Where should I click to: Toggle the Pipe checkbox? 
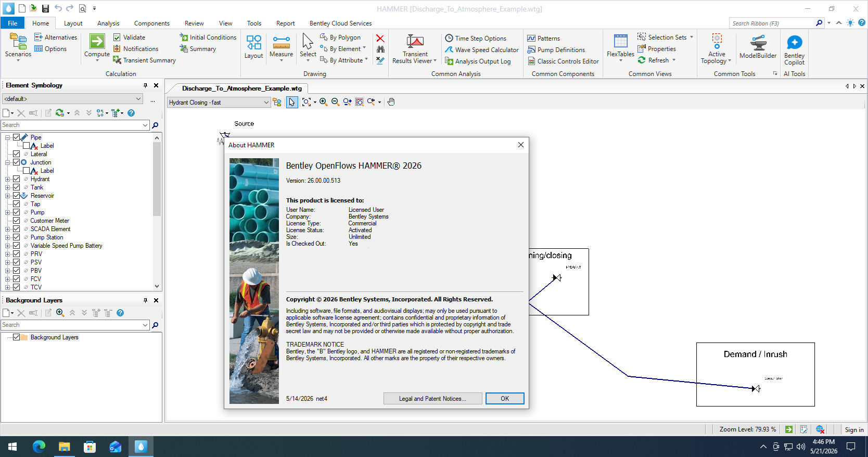(x=16, y=137)
